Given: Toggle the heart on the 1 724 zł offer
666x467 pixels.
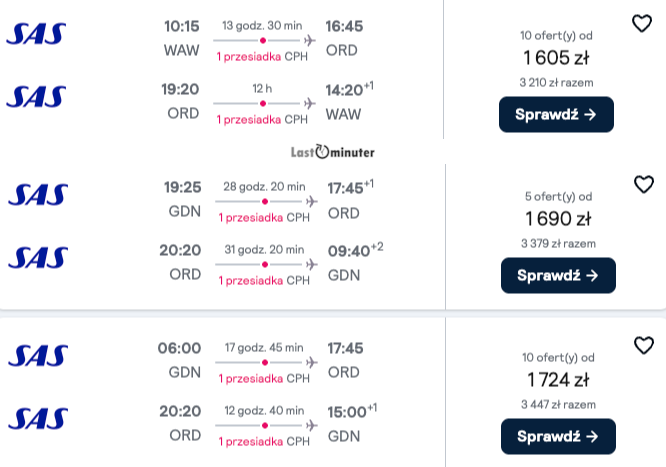Looking at the screenshot, I should click(x=644, y=345).
